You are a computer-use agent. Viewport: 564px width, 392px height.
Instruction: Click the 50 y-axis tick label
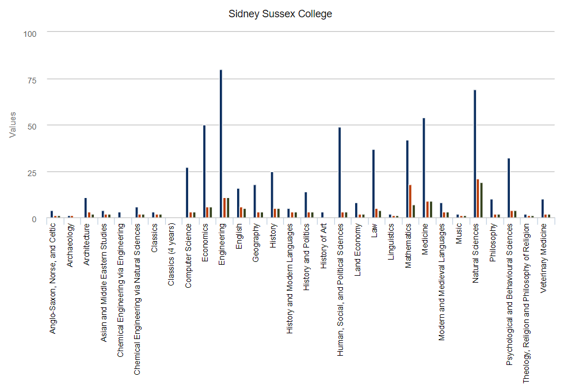click(x=32, y=127)
